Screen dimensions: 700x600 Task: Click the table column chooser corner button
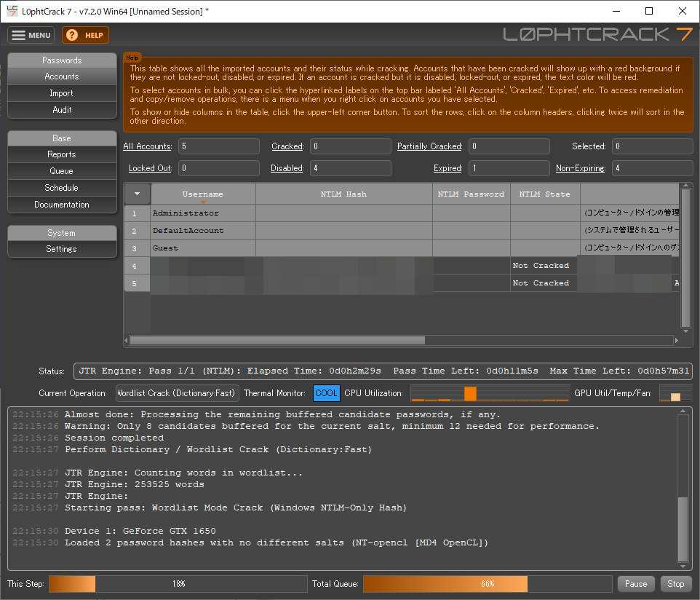tap(137, 194)
